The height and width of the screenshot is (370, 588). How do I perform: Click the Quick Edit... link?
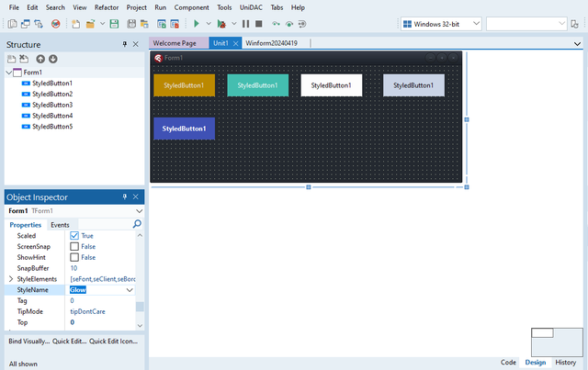(x=70, y=342)
